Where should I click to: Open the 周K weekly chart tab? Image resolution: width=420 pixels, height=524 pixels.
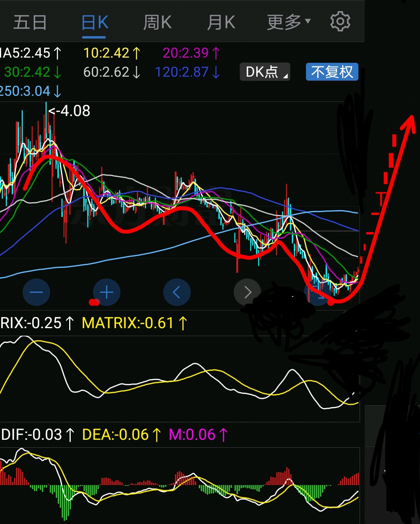pos(157,22)
